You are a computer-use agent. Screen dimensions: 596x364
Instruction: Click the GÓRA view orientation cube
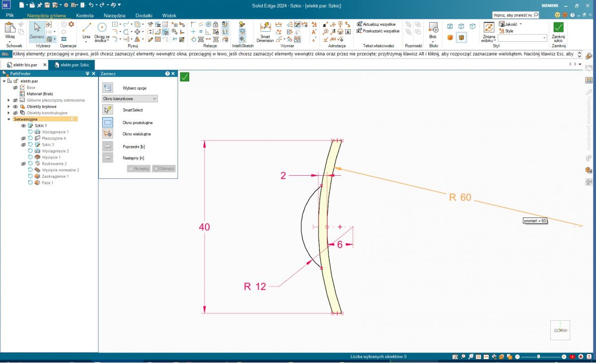pyautogui.click(x=560, y=330)
